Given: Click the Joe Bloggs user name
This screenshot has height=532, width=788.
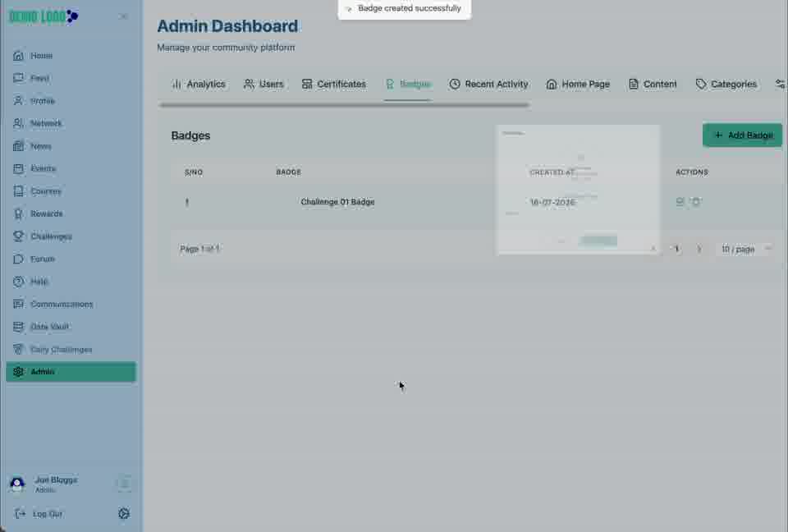Looking at the screenshot, I should [57, 479].
